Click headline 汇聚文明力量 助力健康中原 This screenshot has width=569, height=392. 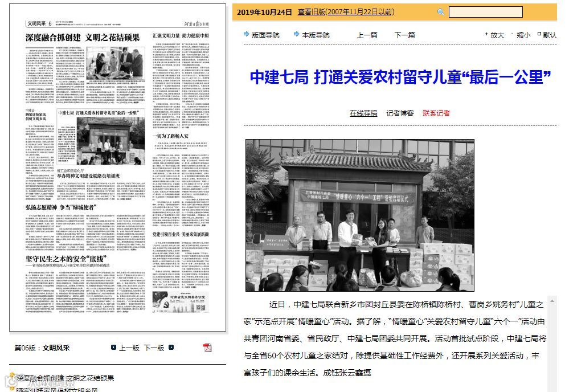(x=181, y=35)
